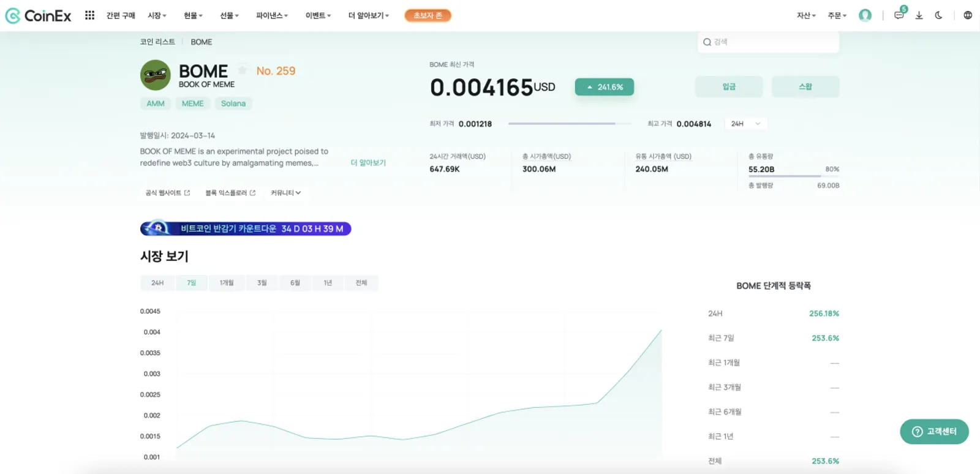Select the Solana tag
The height and width of the screenshot is (474, 980).
coord(233,103)
